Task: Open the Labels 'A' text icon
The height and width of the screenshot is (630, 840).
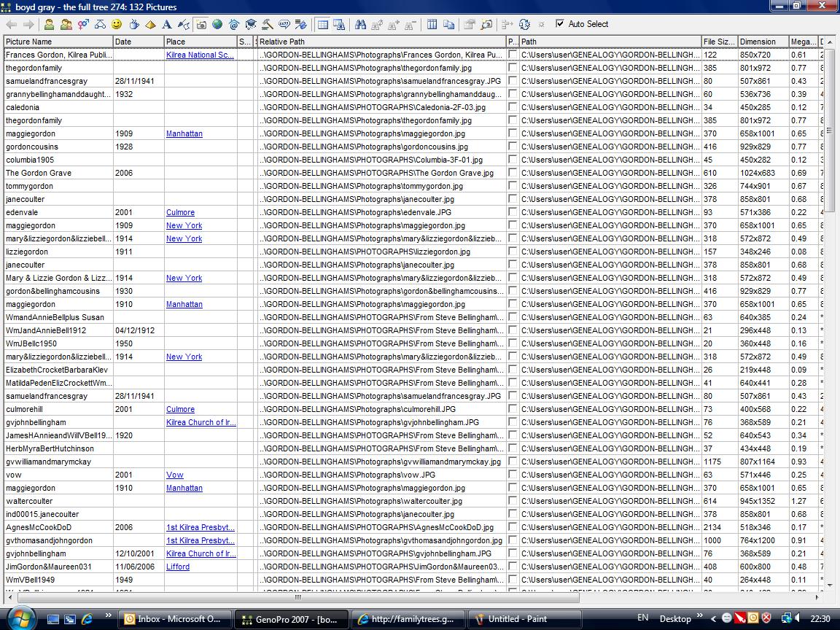Action: click(167, 25)
